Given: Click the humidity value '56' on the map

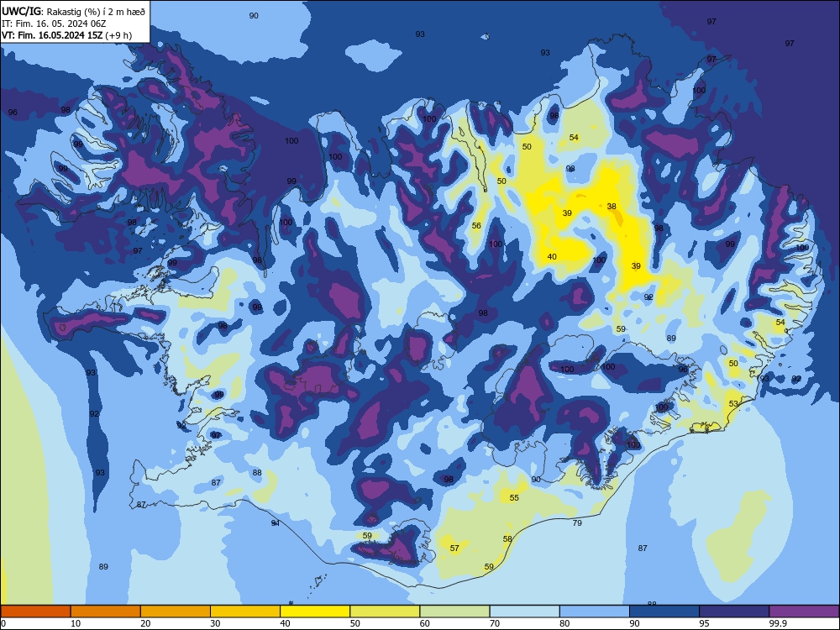Looking at the screenshot, I should (476, 225).
